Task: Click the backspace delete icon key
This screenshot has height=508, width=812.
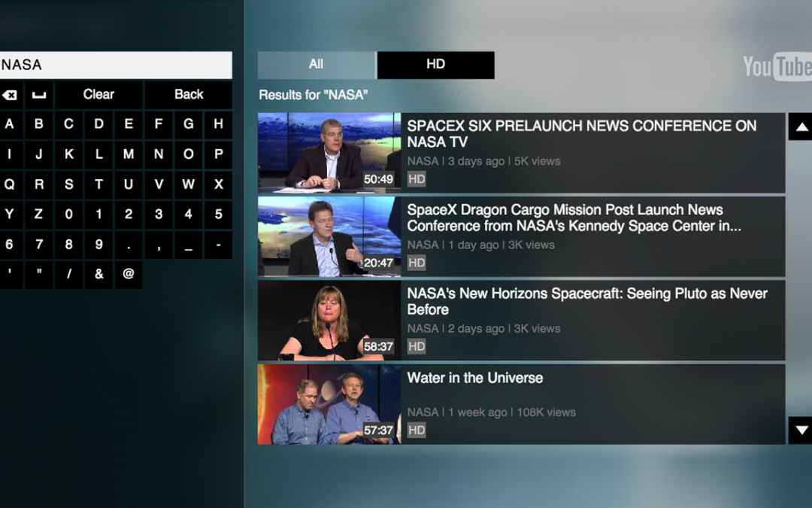Action: tap(10, 95)
